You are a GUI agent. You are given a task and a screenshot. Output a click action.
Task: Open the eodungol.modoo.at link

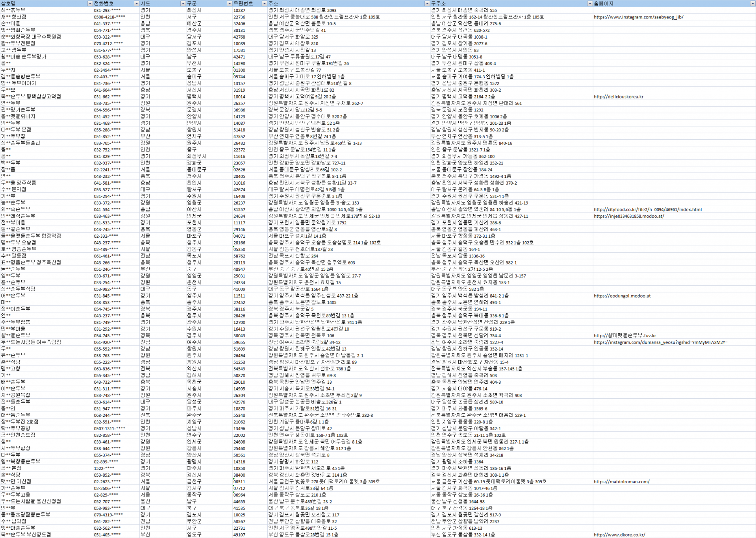tap(622, 296)
